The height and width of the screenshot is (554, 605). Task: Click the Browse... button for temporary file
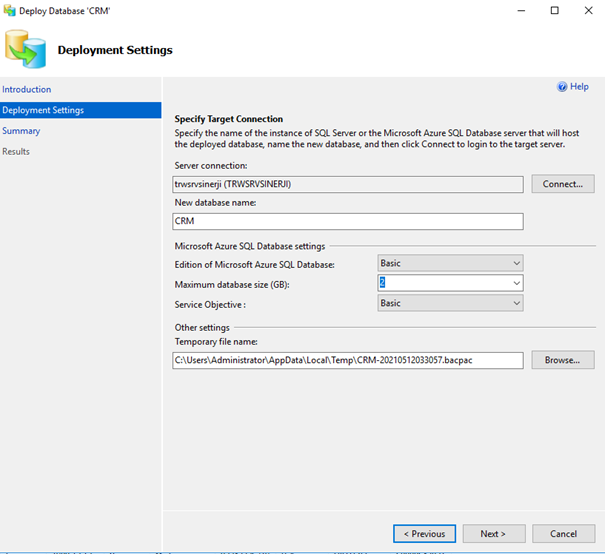[x=563, y=360]
